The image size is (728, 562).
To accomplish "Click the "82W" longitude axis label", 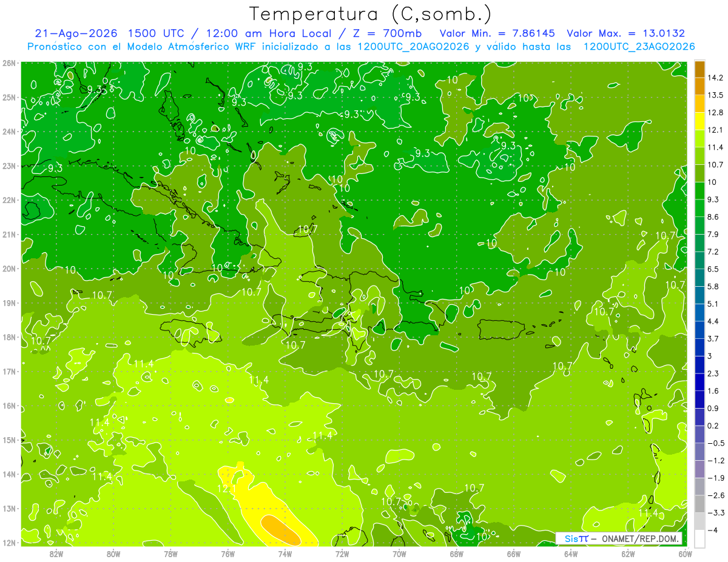I will click(x=56, y=554).
